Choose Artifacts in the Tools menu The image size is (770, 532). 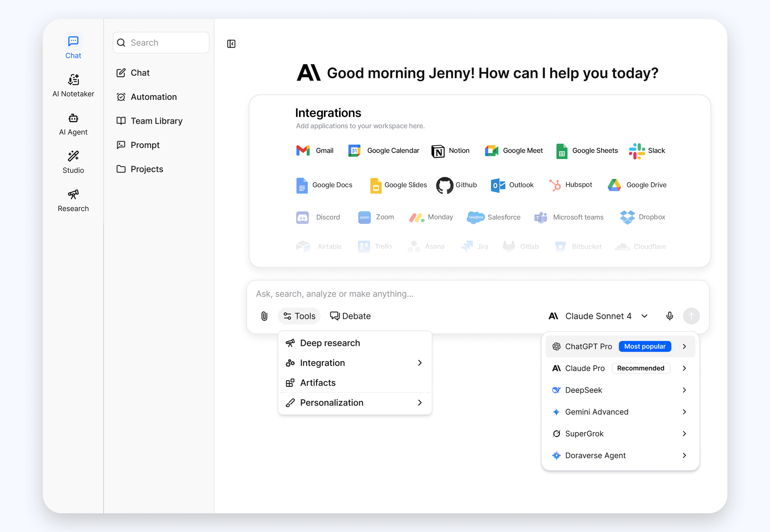coord(317,383)
